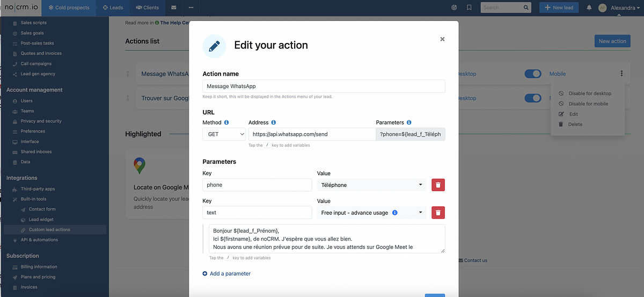The height and width of the screenshot is (297, 644).
Task: Close the Edit your action dialog
Action: point(442,39)
